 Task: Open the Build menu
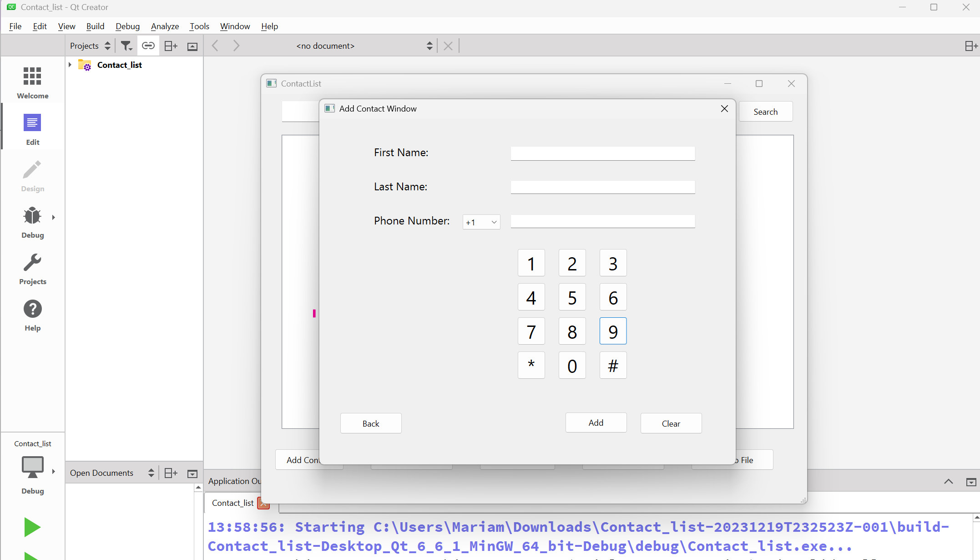click(x=95, y=26)
